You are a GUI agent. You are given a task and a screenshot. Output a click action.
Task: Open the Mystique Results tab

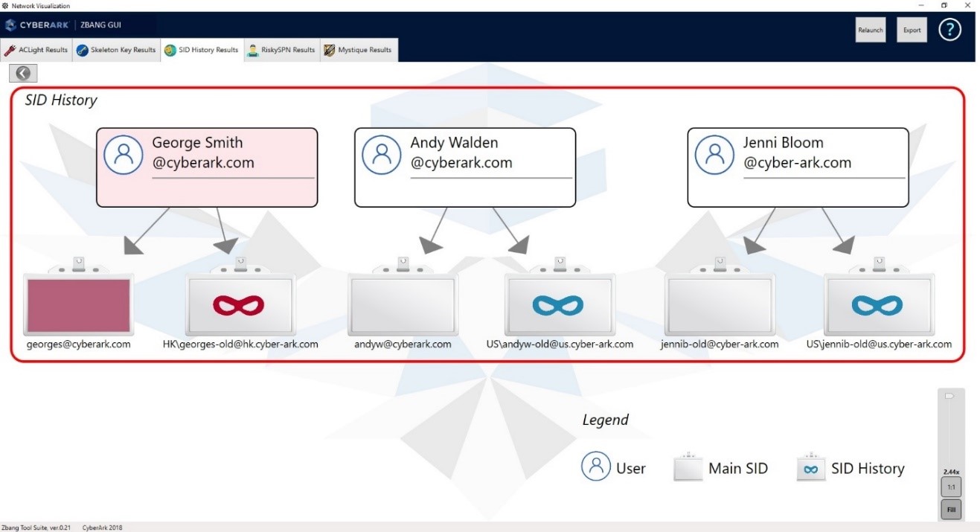359,50
